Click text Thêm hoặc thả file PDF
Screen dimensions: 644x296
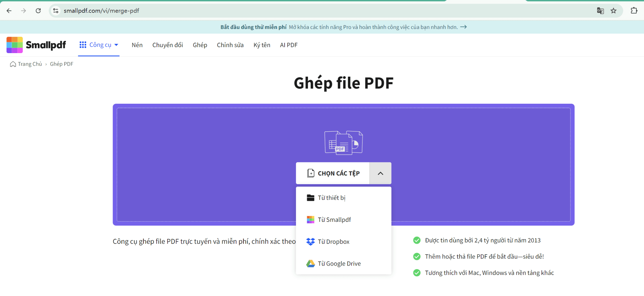484,257
